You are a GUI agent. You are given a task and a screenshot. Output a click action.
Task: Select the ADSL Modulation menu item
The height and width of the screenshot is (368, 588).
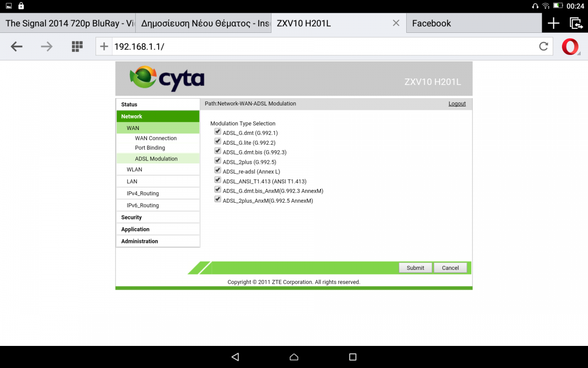[x=158, y=158]
